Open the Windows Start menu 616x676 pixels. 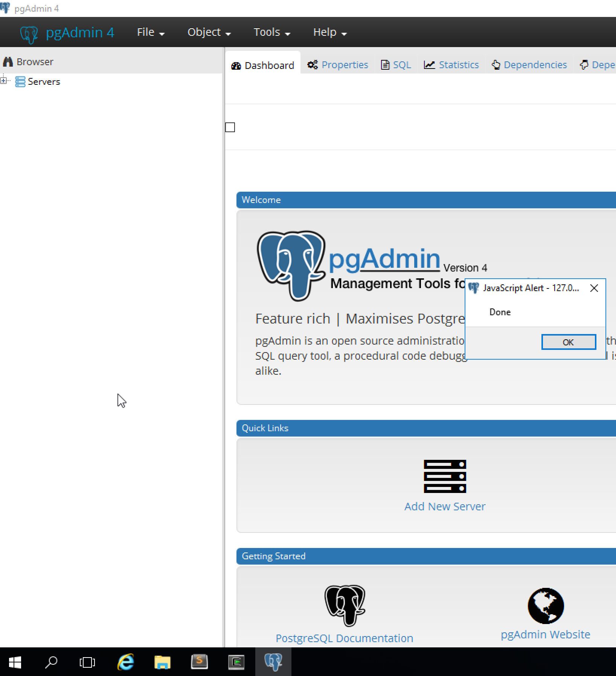15,662
